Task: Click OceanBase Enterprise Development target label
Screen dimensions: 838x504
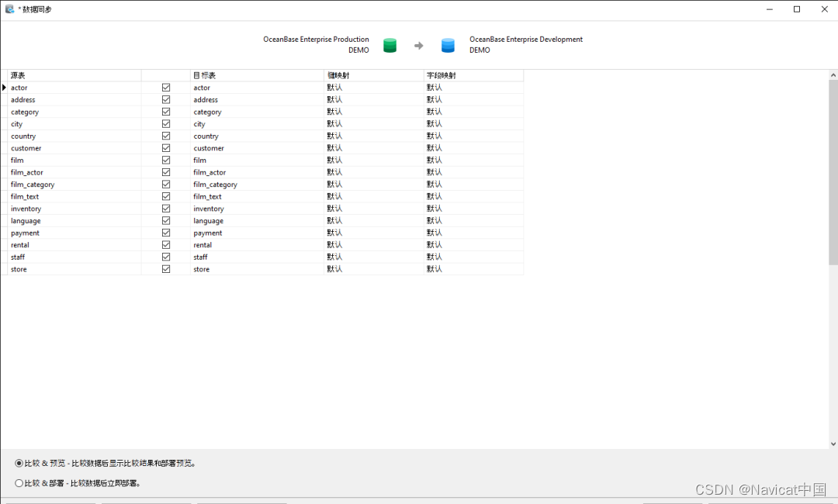Action: [526, 40]
